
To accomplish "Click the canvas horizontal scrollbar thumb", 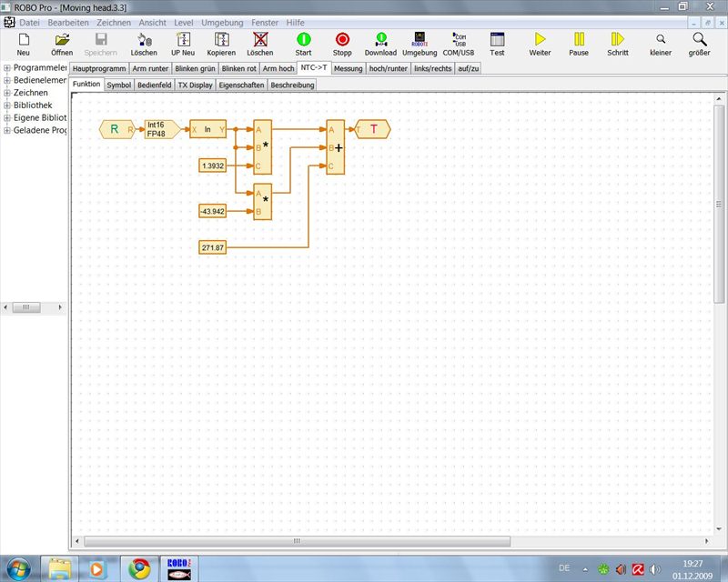I will [298, 541].
